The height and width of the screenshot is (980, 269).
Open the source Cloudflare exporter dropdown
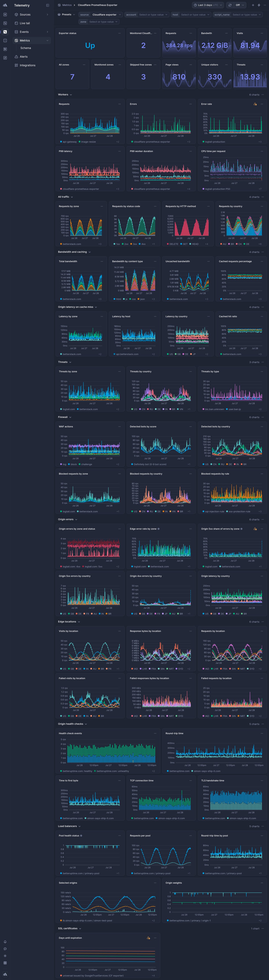click(x=101, y=14)
